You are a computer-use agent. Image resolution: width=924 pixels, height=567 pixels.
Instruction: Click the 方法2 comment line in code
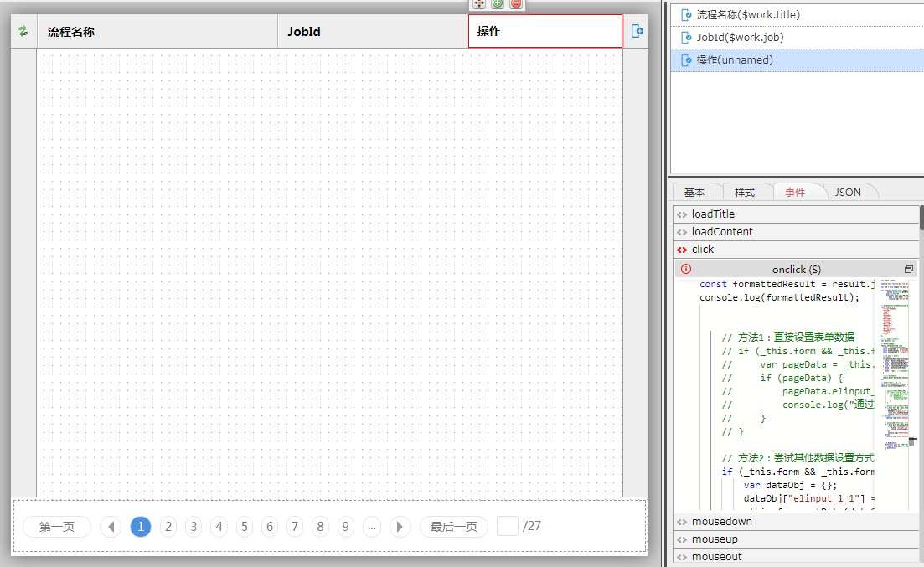(x=798, y=458)
